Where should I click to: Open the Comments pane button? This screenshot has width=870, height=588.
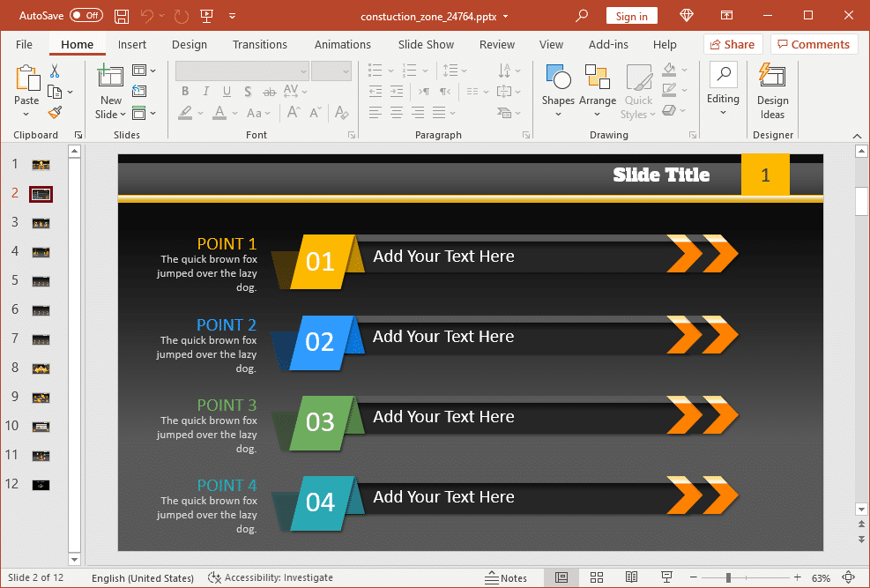coord(813,44)
